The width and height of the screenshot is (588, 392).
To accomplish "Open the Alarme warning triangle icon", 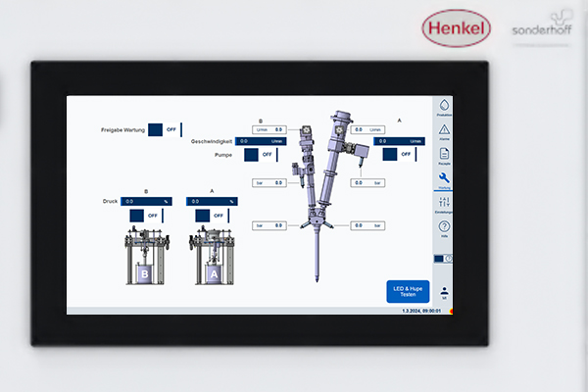I will pos(444,130).
